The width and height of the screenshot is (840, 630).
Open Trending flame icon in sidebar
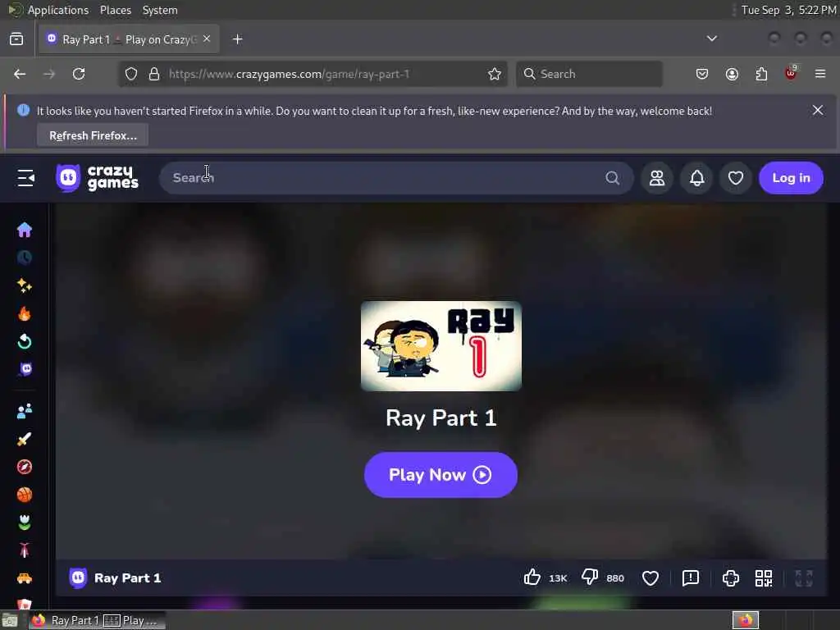click(24, 313)
